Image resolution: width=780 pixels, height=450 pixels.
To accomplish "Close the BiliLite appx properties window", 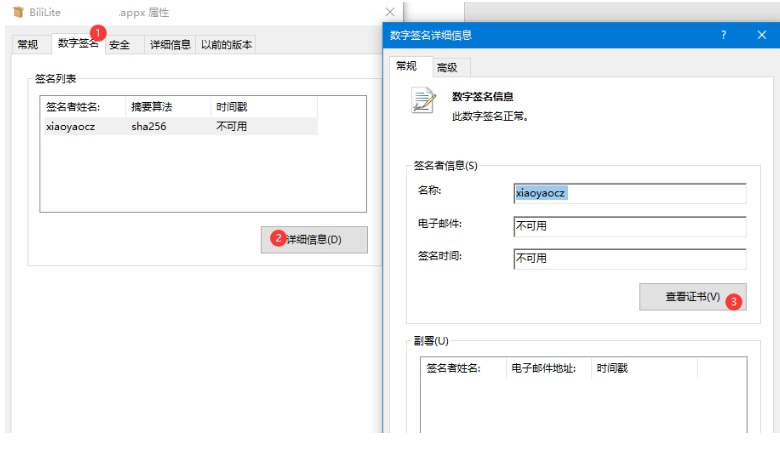I will (x=390, y=12).
